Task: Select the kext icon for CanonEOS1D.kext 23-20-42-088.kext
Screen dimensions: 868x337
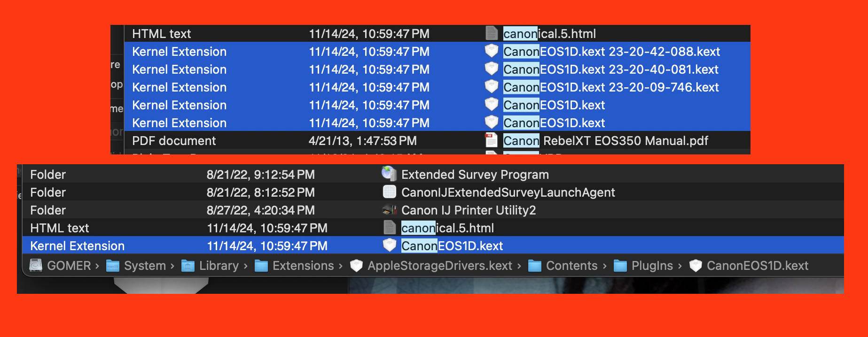Action: [491, 51]
